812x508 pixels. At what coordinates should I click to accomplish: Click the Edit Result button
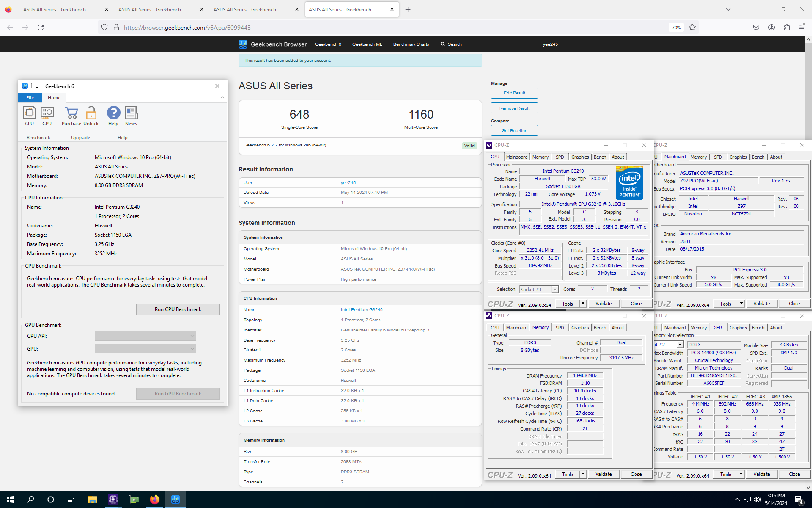(514, 93)
